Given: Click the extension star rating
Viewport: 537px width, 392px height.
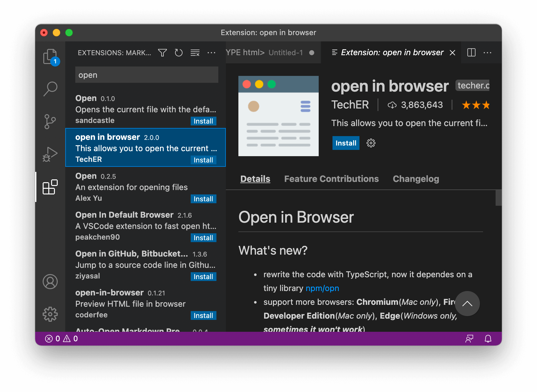Looking at the screenshot, I should pyautogui.click(x=476, y=105).
